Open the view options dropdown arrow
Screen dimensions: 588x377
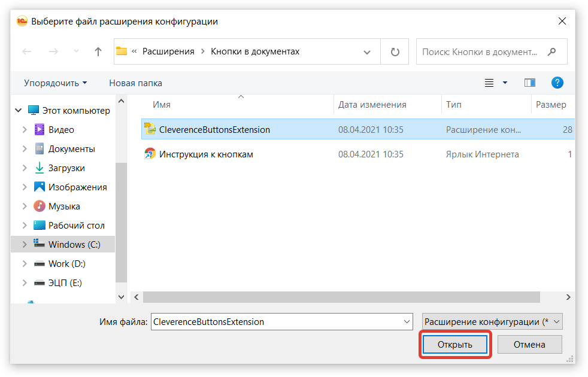pyautogui.click(x=505, y=83)
